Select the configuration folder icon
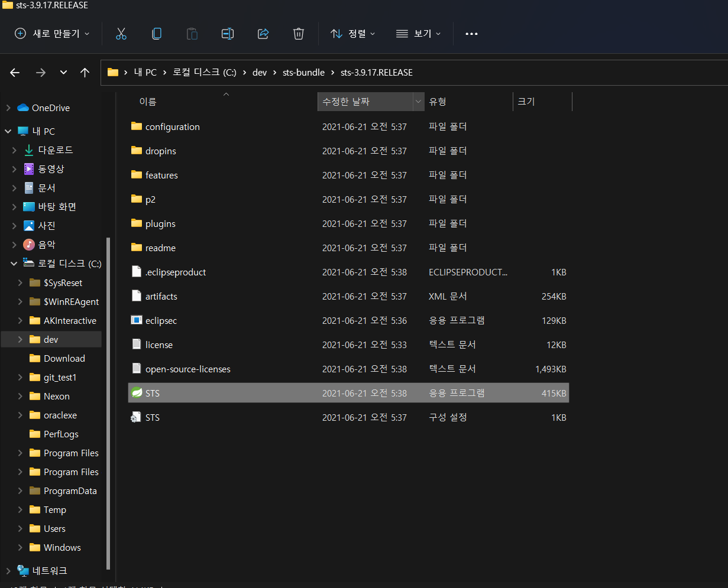The image size is (728, 588). (x=137, y=126)
